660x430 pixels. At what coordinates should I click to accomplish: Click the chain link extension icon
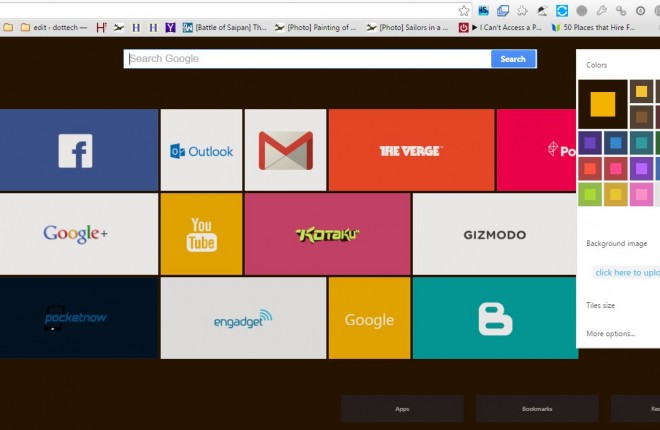[621, 11]
